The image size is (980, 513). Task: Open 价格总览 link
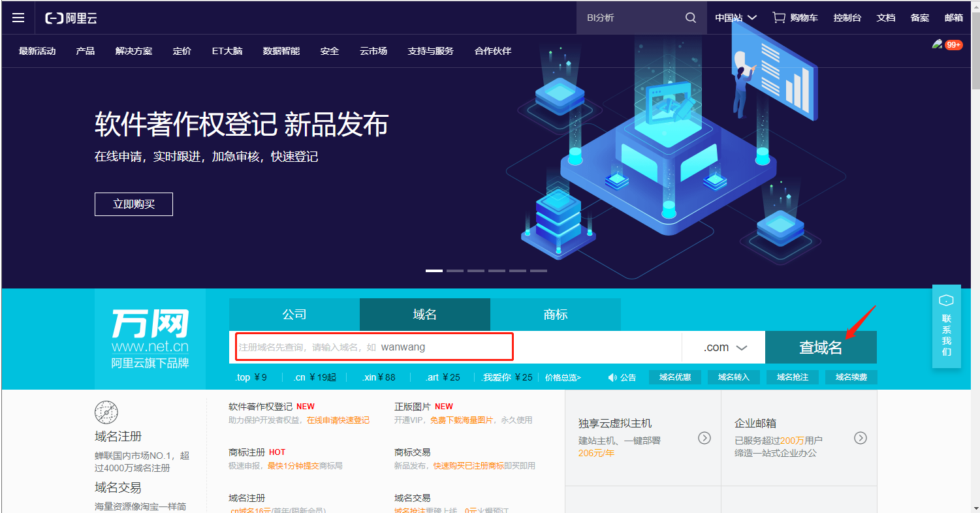(x=562, y=377)
